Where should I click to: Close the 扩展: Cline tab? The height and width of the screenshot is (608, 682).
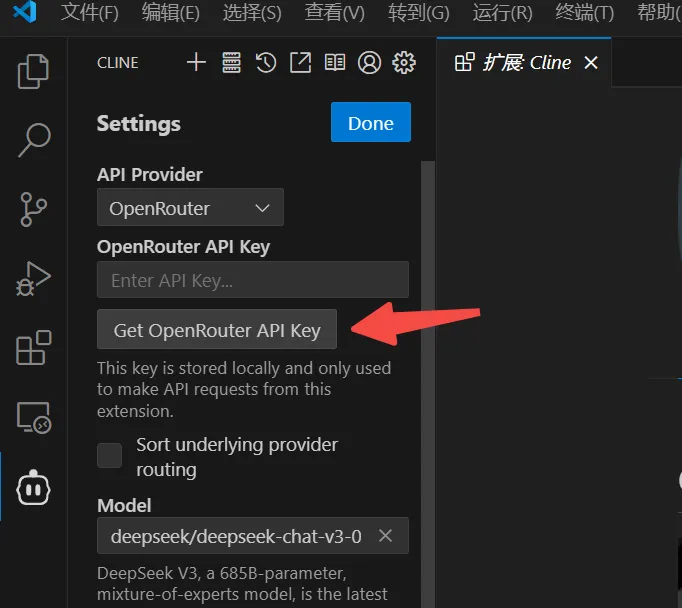point(591,63)
